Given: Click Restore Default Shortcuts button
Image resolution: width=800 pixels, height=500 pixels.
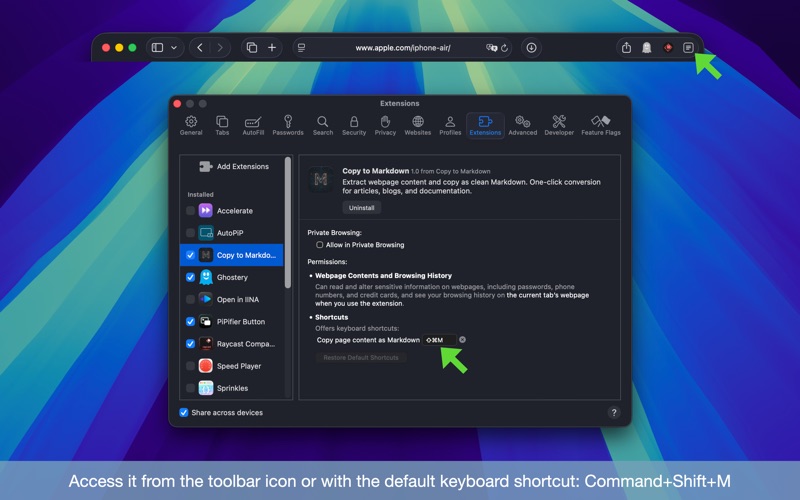Looking at the screenshot, I should pyautogui.click(x=361, y=358).
